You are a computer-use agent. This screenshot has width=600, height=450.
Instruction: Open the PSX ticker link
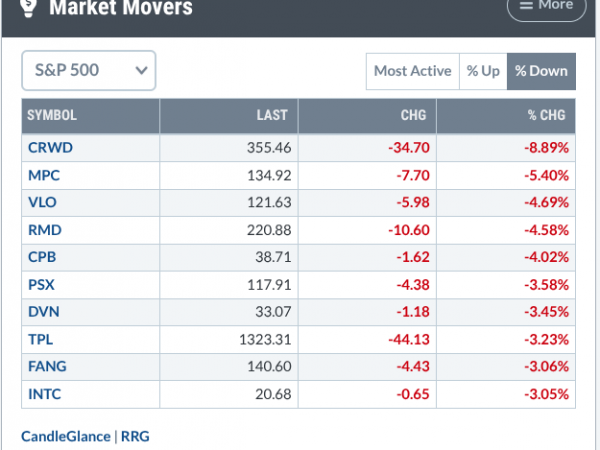[x=41, y=285]
